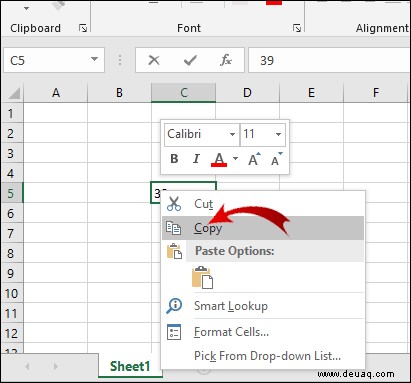The width and height of the screenshot is (411, 383).
Task: Toggle Italic in the mini toolbar
Action: pyautogui.click(x=196, y=159)
